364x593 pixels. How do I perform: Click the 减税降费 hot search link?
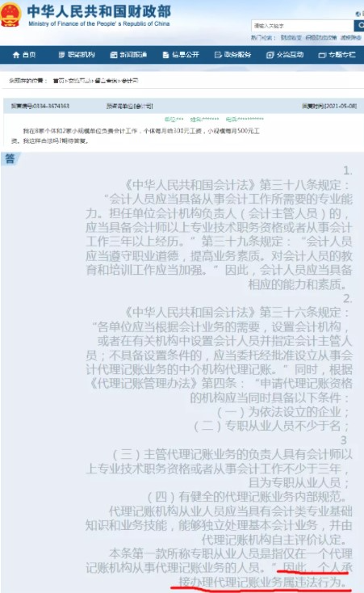point(351,37)
